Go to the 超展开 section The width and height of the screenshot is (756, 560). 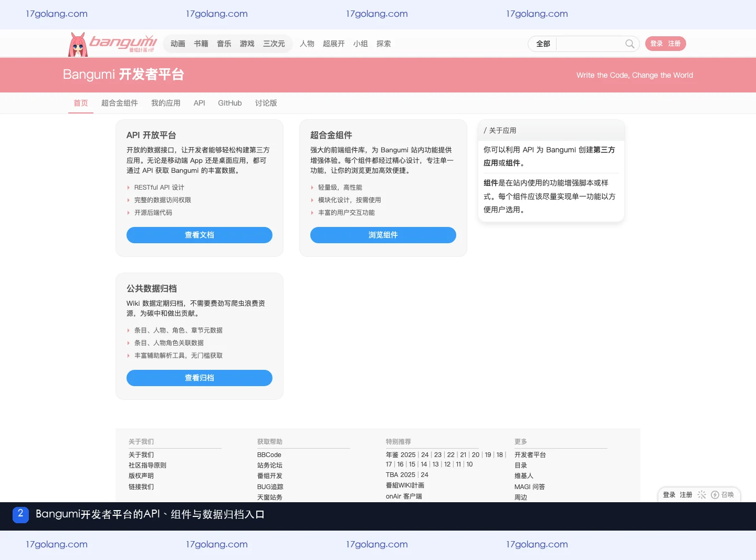click(333, 44)
